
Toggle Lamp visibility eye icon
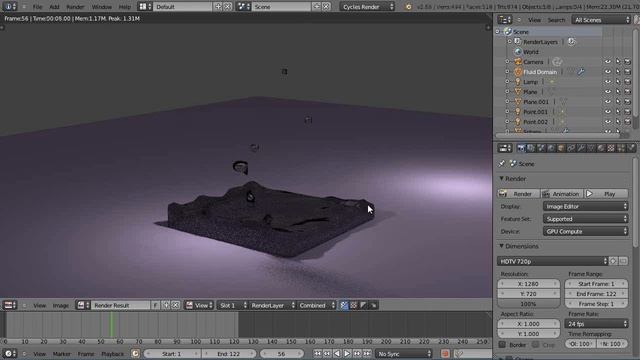point(608,82)
